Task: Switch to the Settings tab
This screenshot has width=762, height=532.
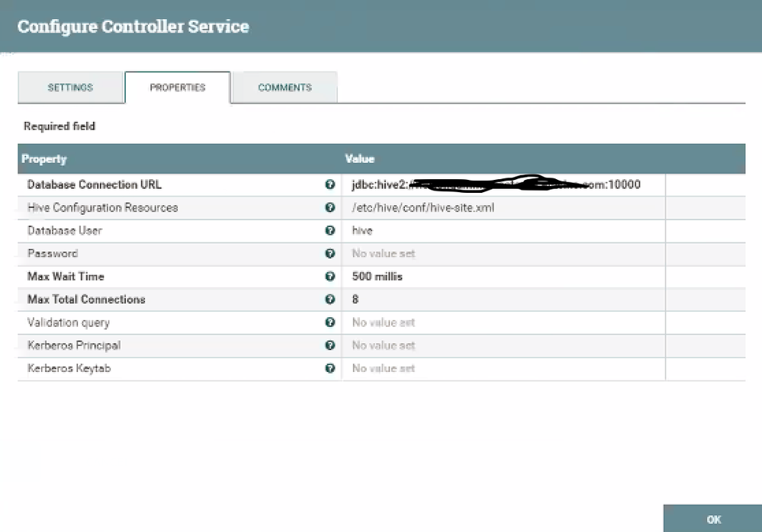Action: pos(70,88)
